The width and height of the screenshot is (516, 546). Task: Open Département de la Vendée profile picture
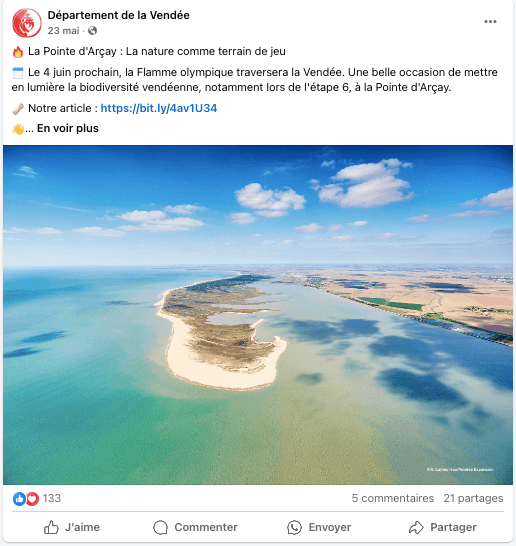point(27,23)
